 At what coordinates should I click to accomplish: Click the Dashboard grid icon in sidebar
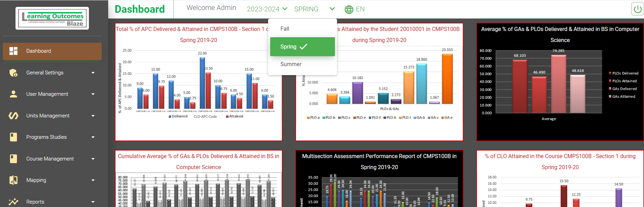tap(13, 51)
